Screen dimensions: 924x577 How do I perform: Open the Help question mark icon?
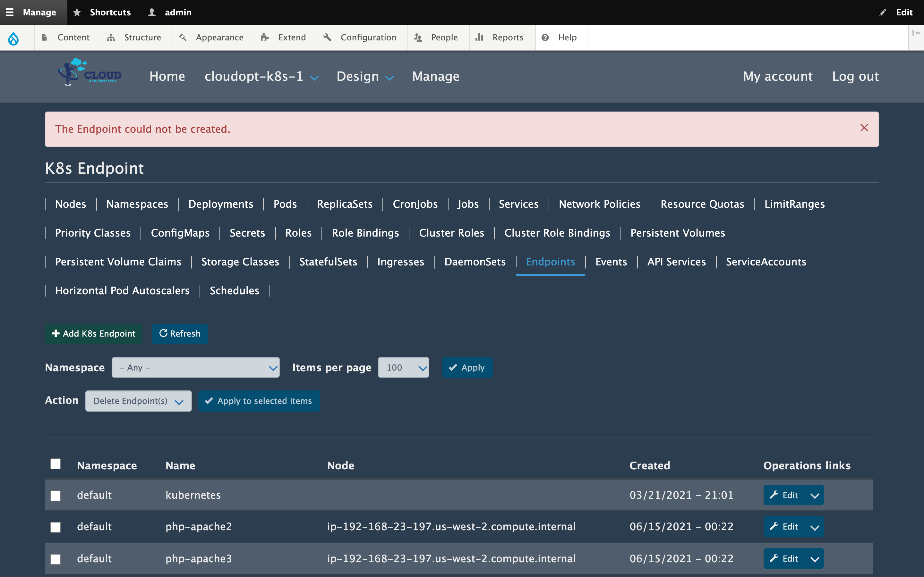(x=545, y=38)
